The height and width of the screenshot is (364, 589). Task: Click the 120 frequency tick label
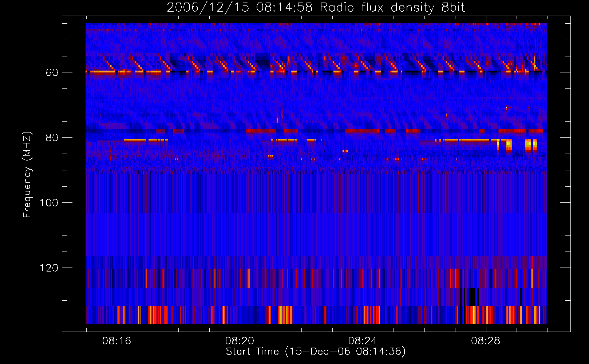coord(49,268)
